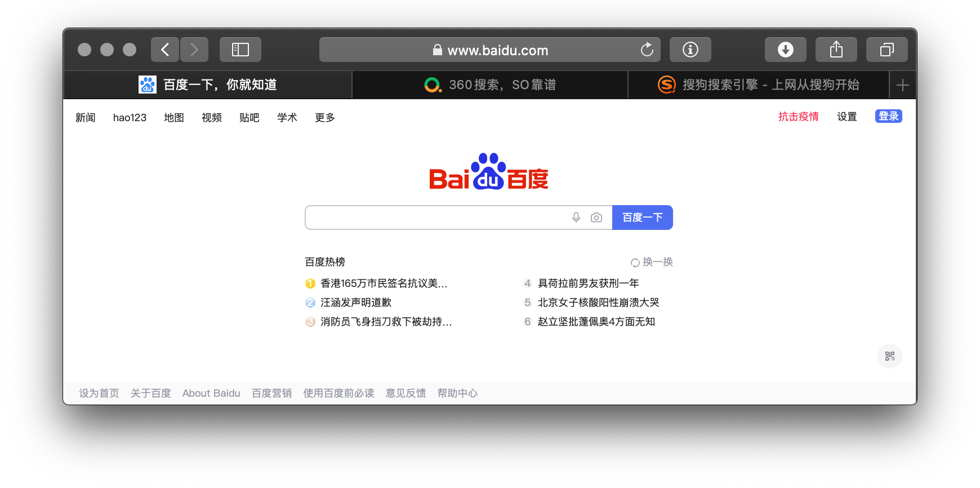
Task: Click the camera image search icon
Action: point(596,218)
